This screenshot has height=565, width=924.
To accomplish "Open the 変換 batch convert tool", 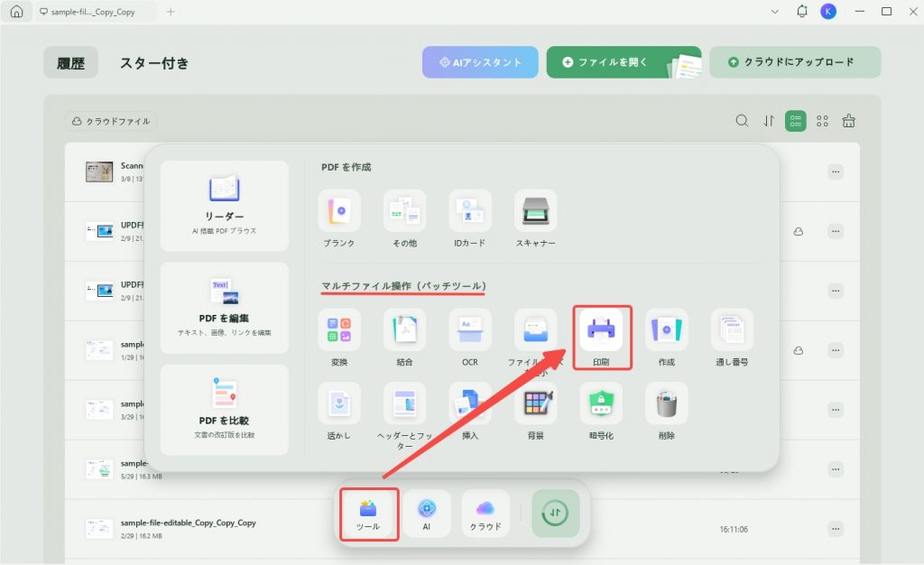I will point(339,330).
